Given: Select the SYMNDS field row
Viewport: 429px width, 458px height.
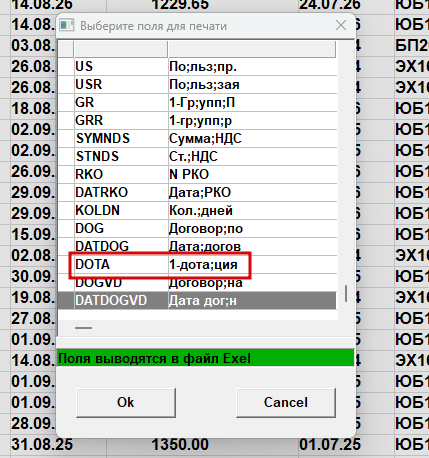Looking at the screenshot, I should [197, 139].
